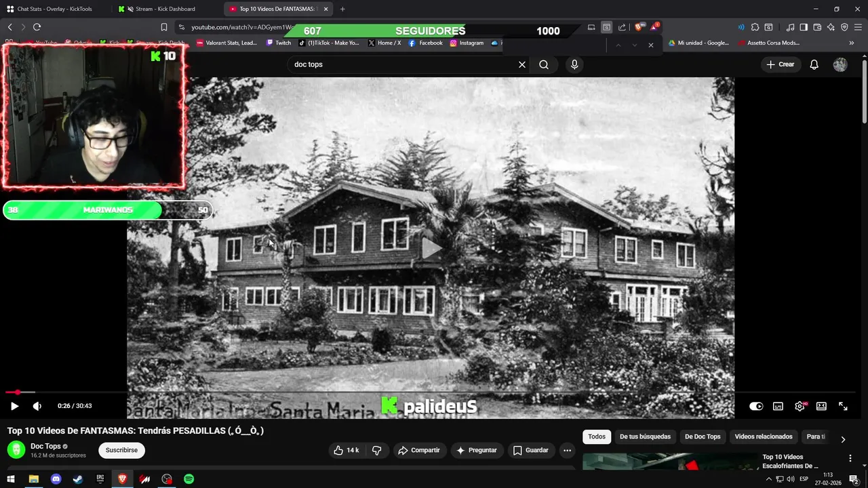Switch to Chat Stats KickTools tab
This screenshot has height=488, width=868.
tap(54, 9)
